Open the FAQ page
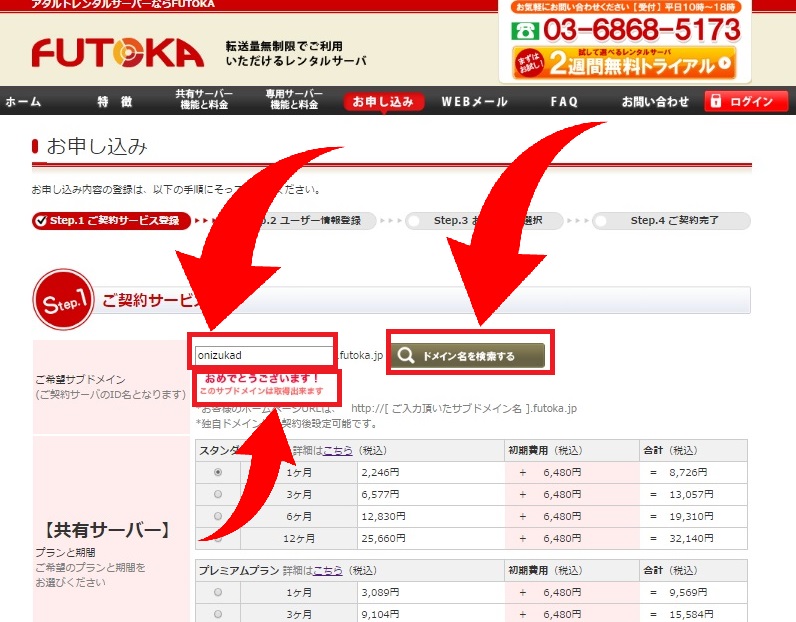Image resolution: width=796 pixels, height=622 pixels. point(564,102)
